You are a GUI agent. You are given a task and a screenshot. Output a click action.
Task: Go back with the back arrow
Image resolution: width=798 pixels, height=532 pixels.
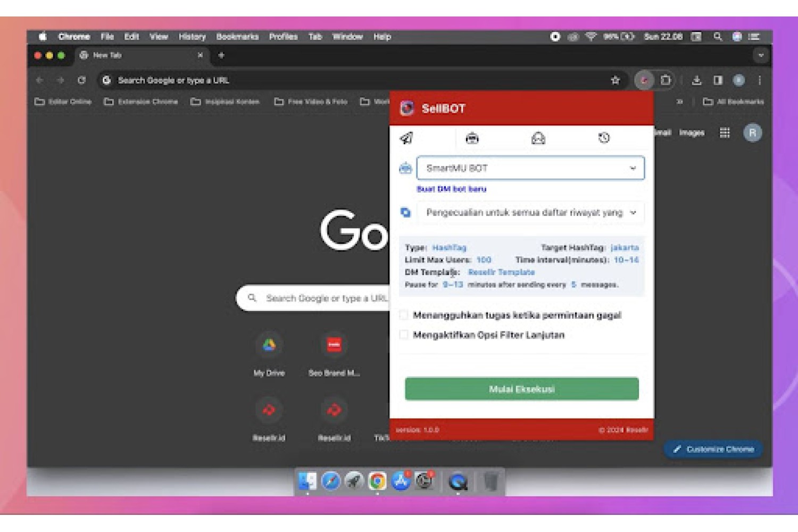39,80
